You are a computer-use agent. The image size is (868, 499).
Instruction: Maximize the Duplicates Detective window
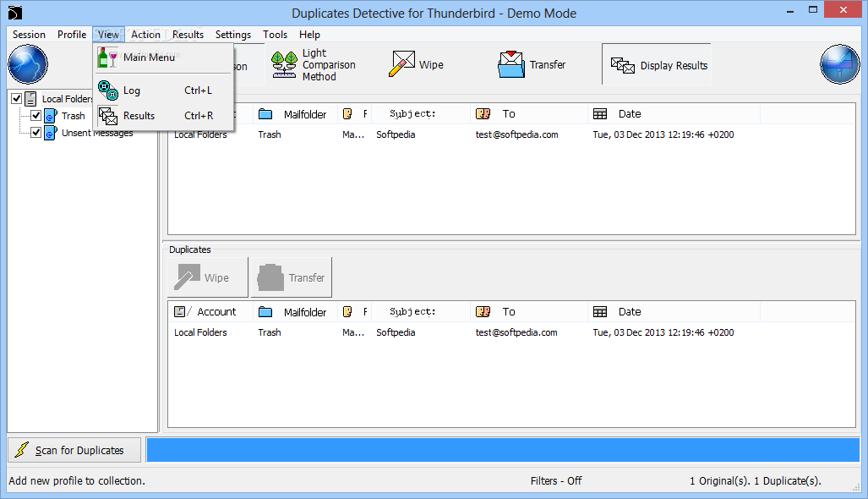pyautogui.click(x=813, y=10)
